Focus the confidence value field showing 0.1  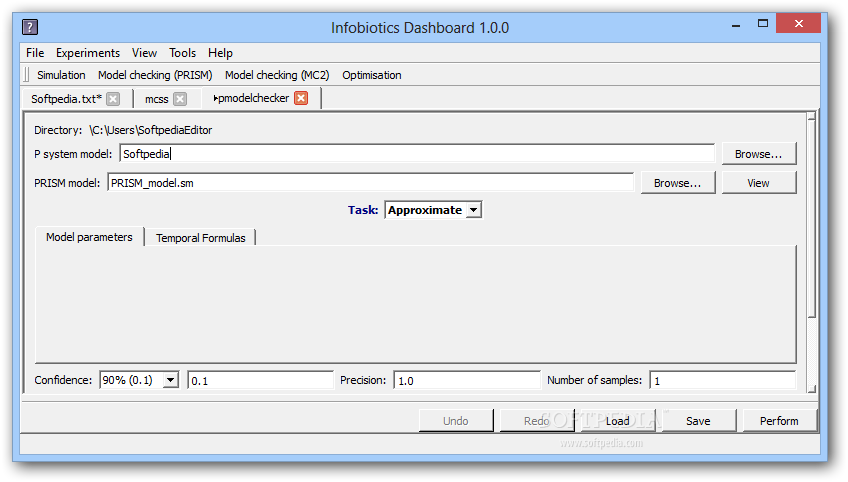pos(260,380)
